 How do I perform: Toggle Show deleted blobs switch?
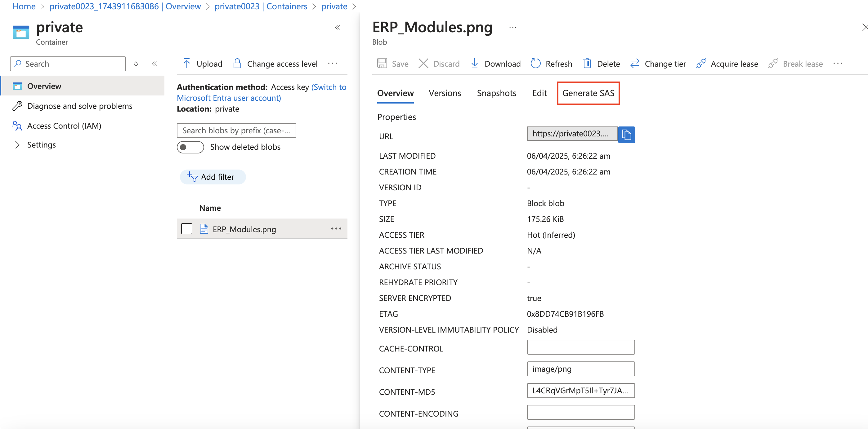pos(190,147)
